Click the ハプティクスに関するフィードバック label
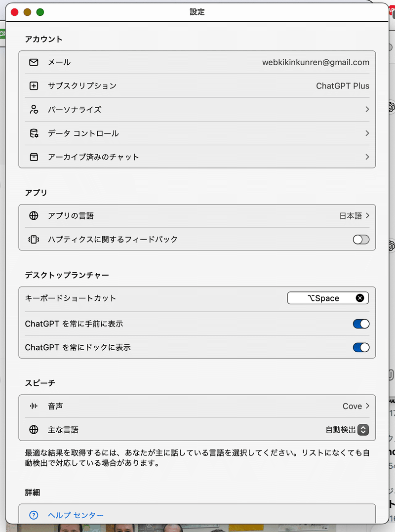Screen dimensions: 395x532 point(113,240)
